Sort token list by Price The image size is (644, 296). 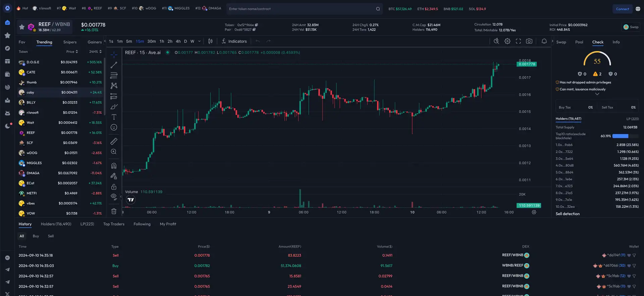[x=72, y=52]
